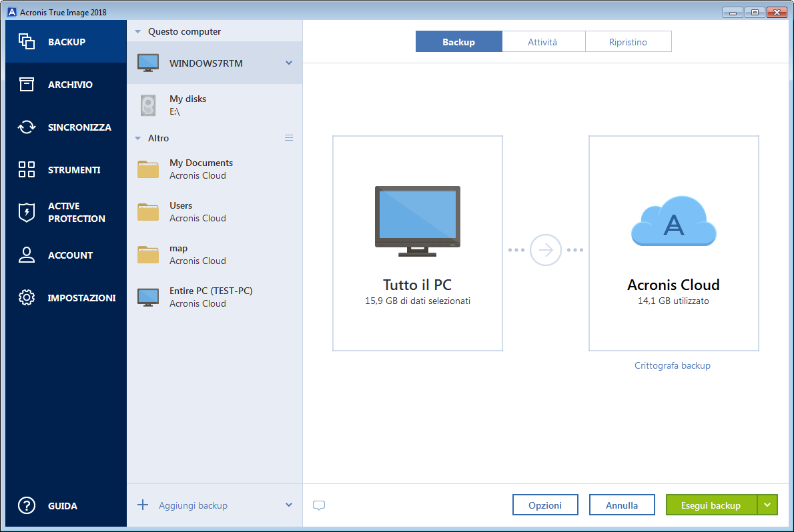Click the Aggiungi backup text
This screenshot has height=532, width=794.
193,505
